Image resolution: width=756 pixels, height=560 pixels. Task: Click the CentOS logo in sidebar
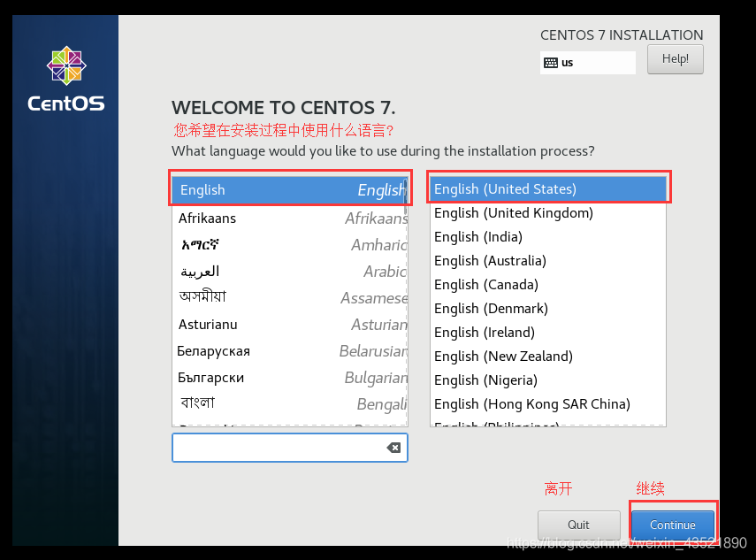click(66, 79)
